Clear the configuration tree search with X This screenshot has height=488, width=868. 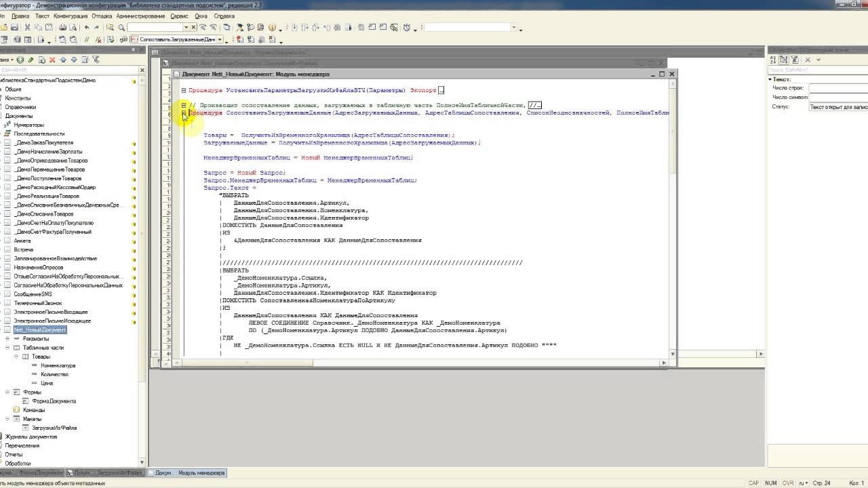[x=142, y=70]
